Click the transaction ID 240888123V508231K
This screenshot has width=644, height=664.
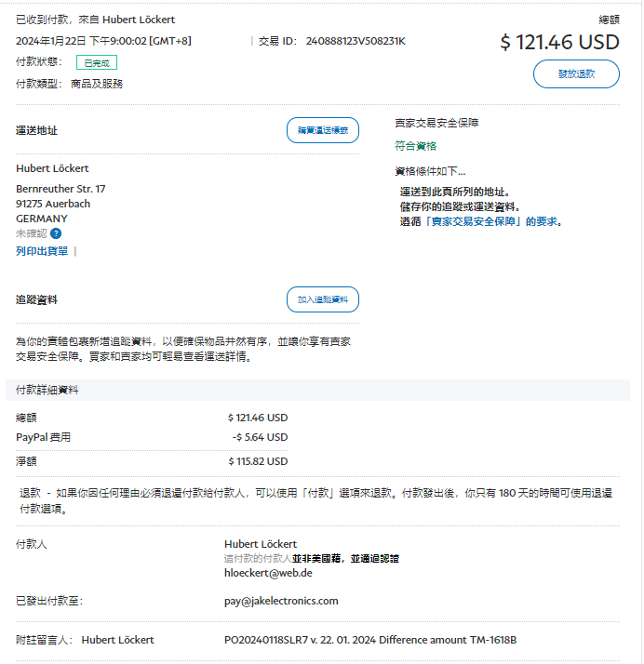pyautogui.click(x=356, y=41)
